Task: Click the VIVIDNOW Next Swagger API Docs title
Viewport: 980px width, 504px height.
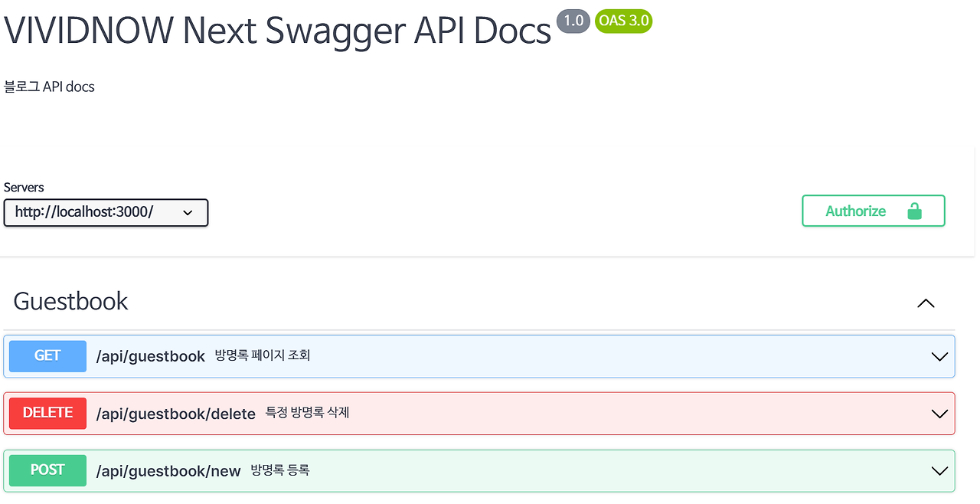Action: tap(278, 31)
